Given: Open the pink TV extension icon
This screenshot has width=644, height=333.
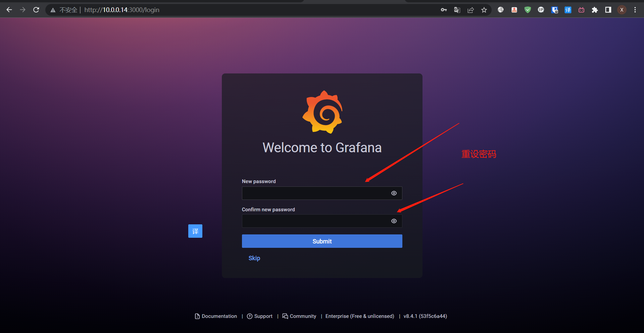Looking at the screenshot, I should pos(581,10).
